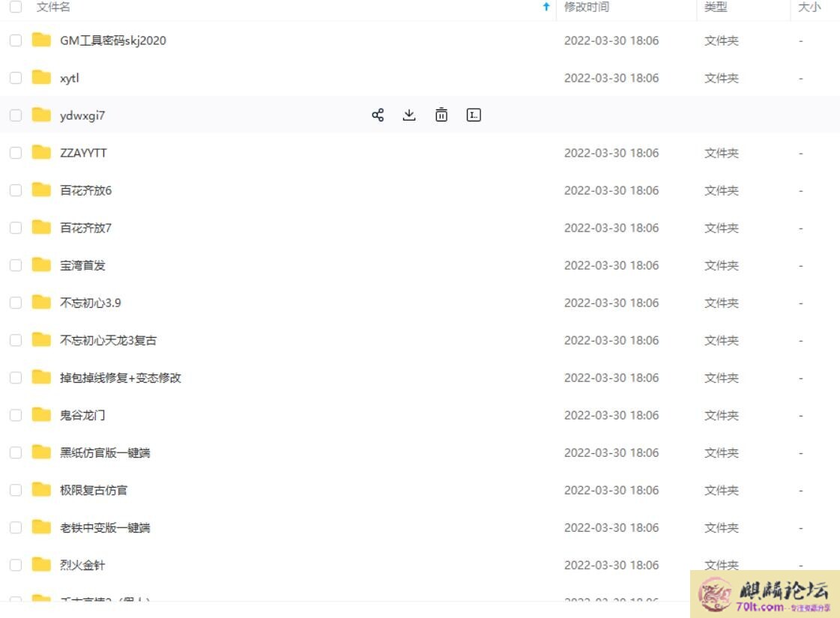Click the modified date in the 宝湾首发 row

pyautogui.click(x=611, y=266)
